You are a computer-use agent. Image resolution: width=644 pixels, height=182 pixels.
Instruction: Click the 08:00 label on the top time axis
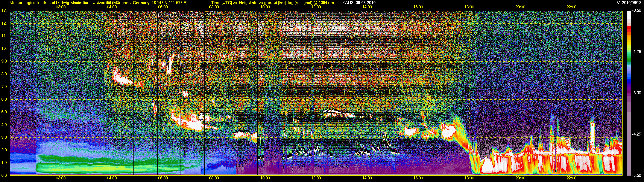pos(214,7)
